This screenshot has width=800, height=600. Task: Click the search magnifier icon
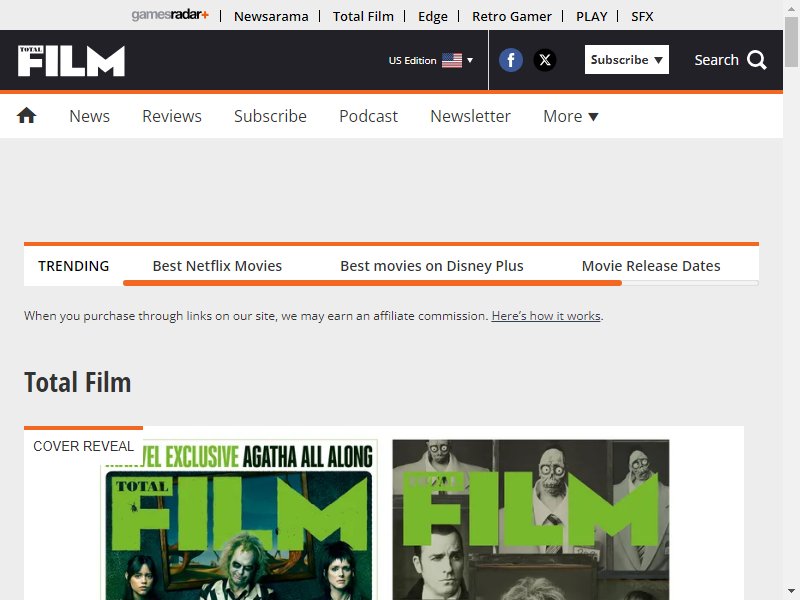[x=757, y=60]
